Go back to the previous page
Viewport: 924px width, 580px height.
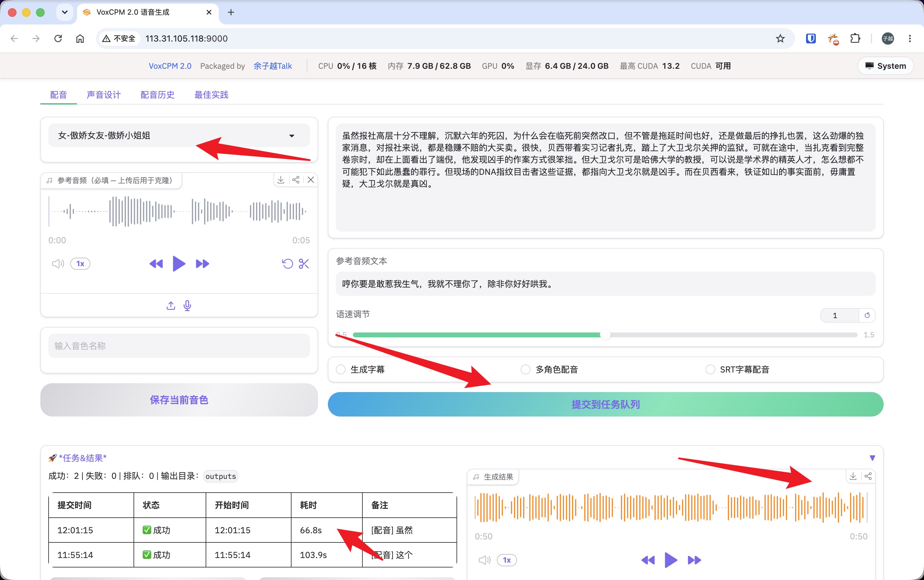[14, 39]
